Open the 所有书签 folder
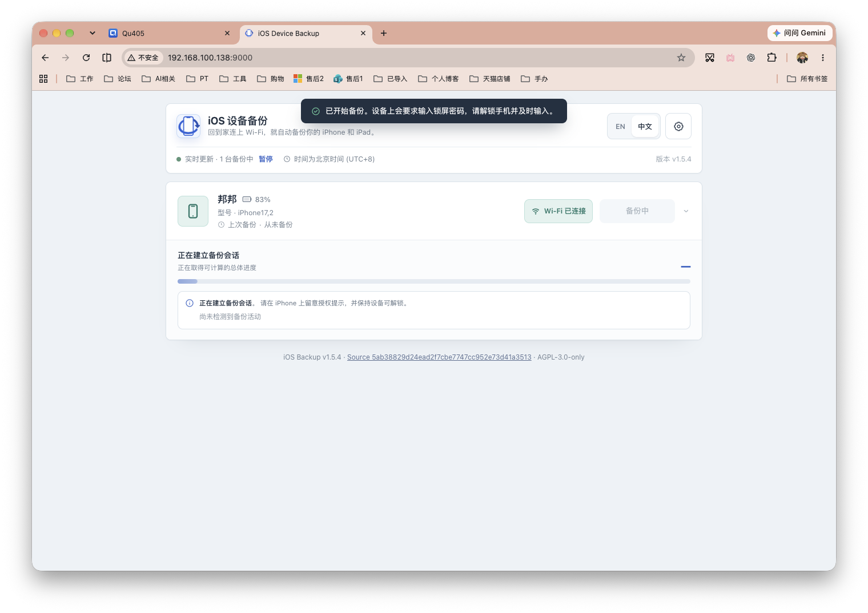868x613 pixels. tap(807, 79)
